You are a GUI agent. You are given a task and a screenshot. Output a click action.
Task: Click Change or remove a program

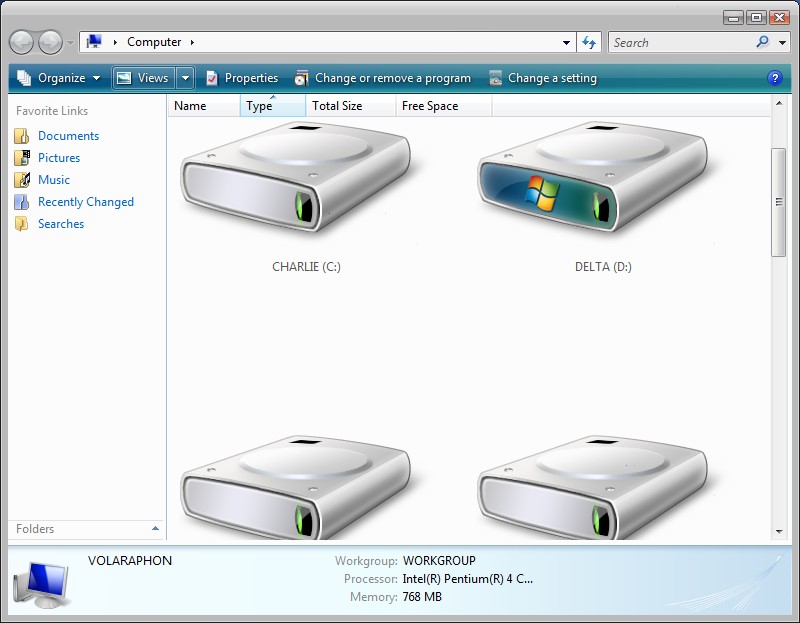coord(382,78)
